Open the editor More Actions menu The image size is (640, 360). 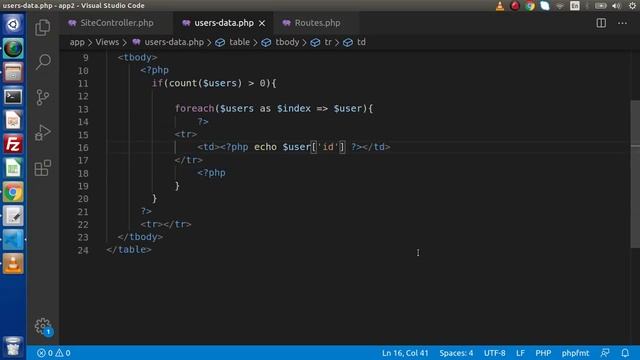point(622,23)
